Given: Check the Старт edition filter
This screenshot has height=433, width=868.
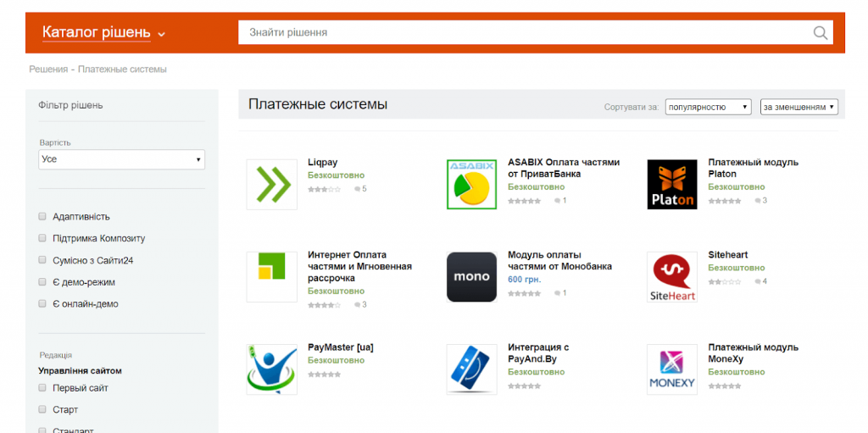Looking at the screenshot, I should click(x=42, y=409).
